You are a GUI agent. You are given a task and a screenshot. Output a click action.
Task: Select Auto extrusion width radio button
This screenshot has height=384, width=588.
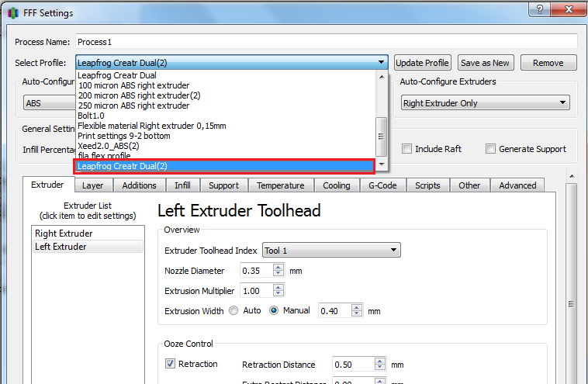[x=233, y=310]
